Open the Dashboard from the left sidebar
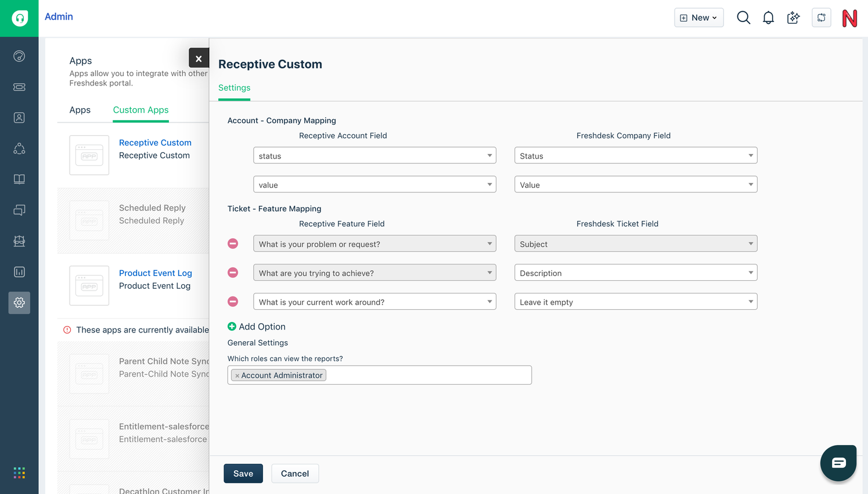This screenshot has width=868, height=494. pos(19,56)
